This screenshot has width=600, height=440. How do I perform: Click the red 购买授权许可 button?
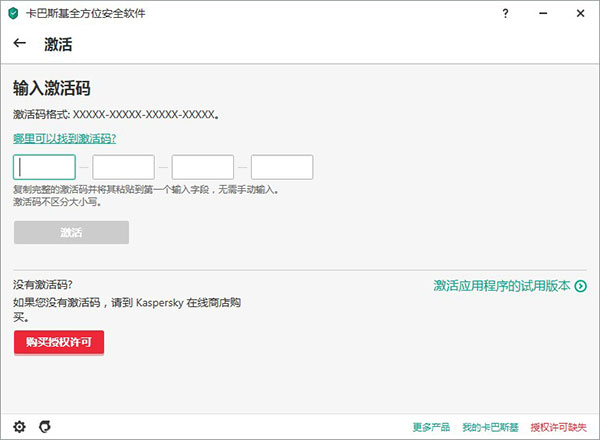pyautogui.click(x=59, y=342)
